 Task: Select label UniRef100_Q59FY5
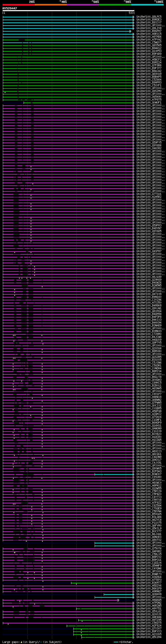coord(149,142)
